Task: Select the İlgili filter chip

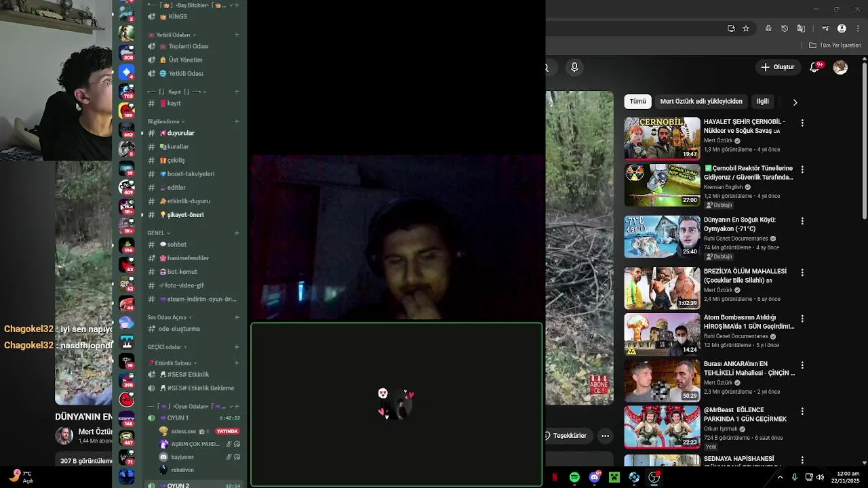Action: click(x=763, y=101)
